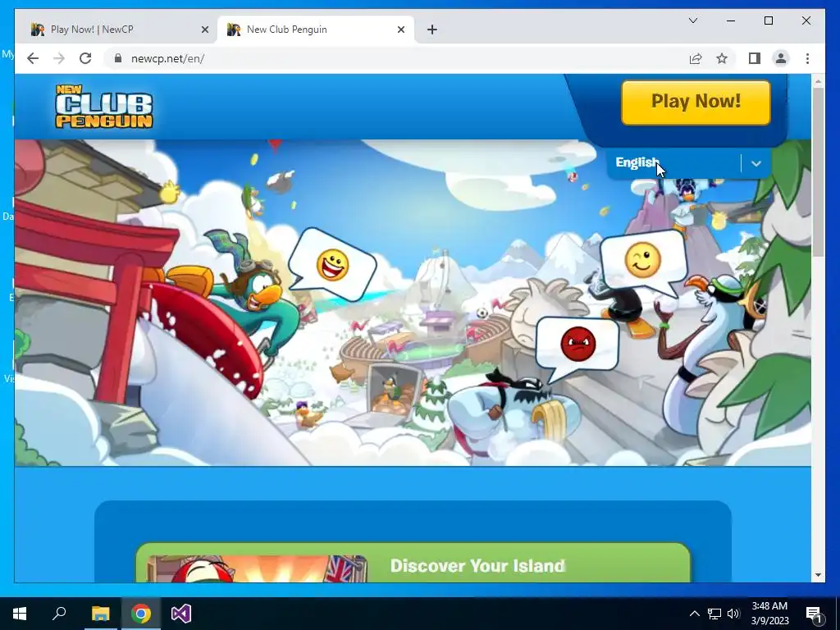Click the scrollbar down arrow
Image resolution: width=840 pixels, height=630 pixels.
818,575
